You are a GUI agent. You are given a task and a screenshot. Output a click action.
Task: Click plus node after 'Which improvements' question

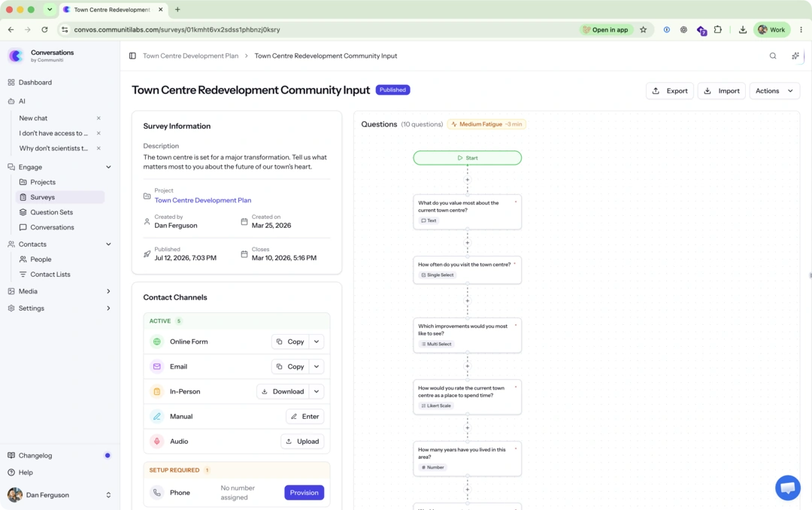(467, 366)
